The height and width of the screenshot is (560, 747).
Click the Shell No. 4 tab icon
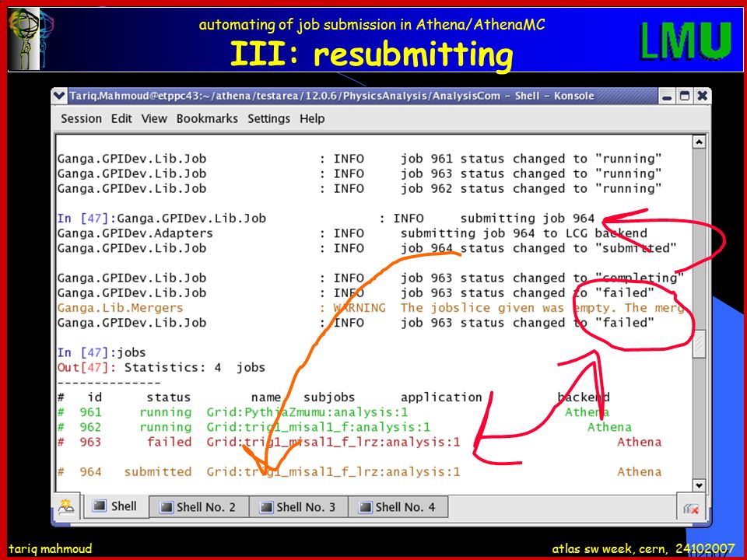365,507
